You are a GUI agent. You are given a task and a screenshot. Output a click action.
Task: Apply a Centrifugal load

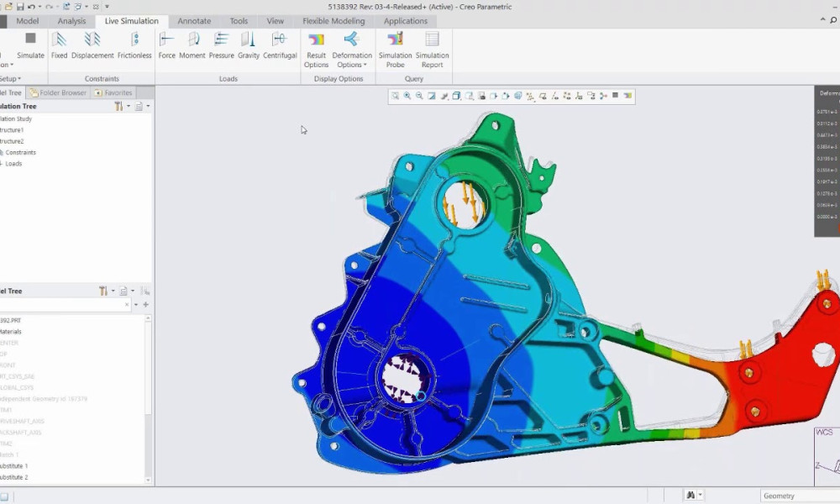pyautogui.click(x=280, y=45)
